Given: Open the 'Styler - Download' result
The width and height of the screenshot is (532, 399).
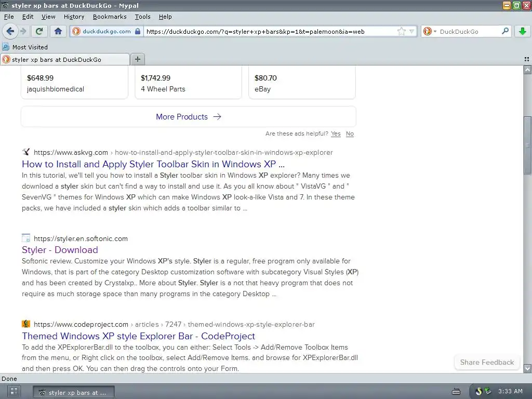Looking at the screenshot, I should 60,250.
